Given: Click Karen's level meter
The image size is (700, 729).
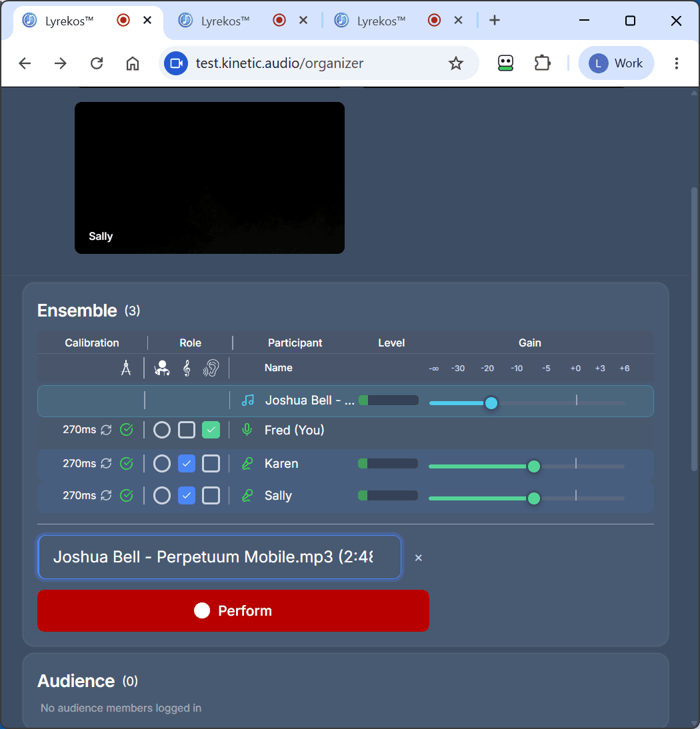Looking at the screenshot, I should [388, 464].
